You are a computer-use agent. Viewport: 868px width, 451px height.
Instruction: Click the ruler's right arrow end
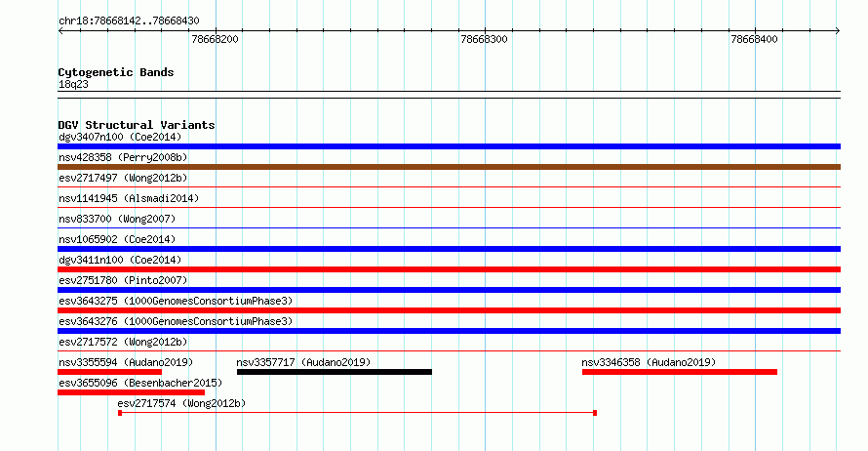838,31
